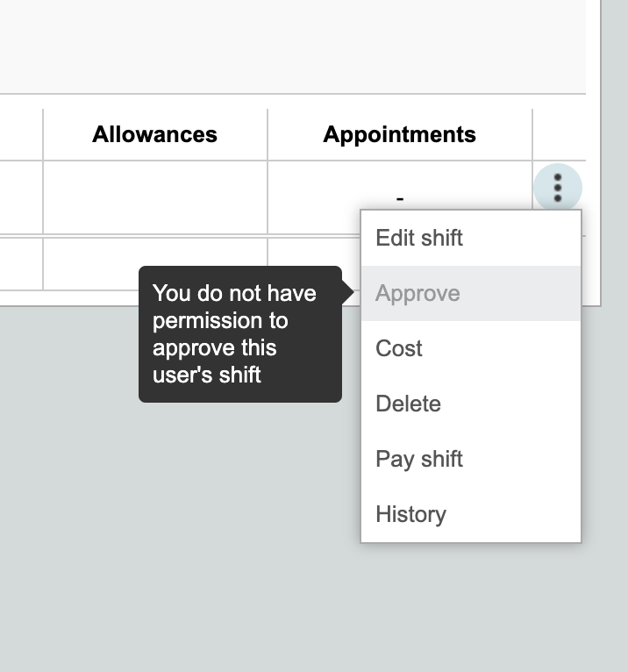Click the three-dot shift options icon
This screenshot has width=628, height=672.
(557, 188)
